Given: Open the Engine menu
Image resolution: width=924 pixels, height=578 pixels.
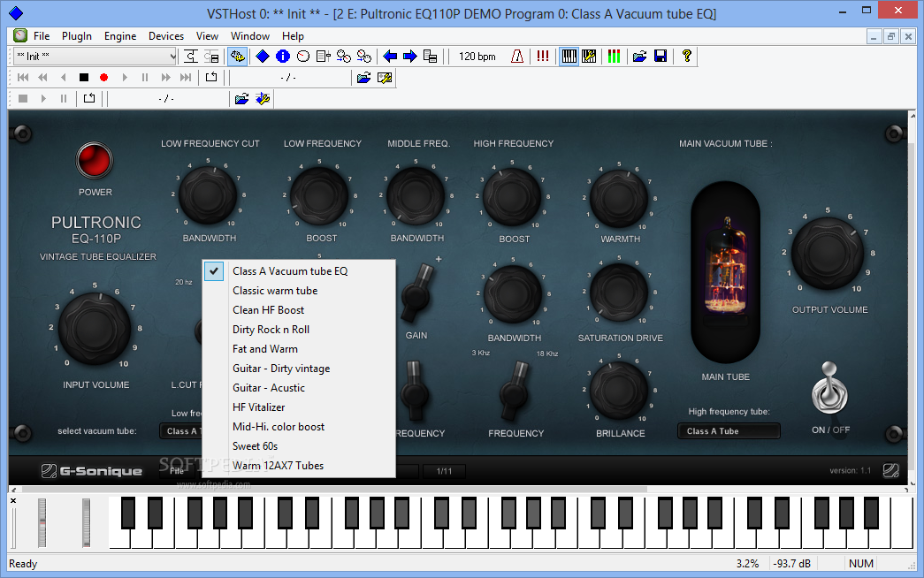Looking at the screenshot, I should tap(120, 36).
